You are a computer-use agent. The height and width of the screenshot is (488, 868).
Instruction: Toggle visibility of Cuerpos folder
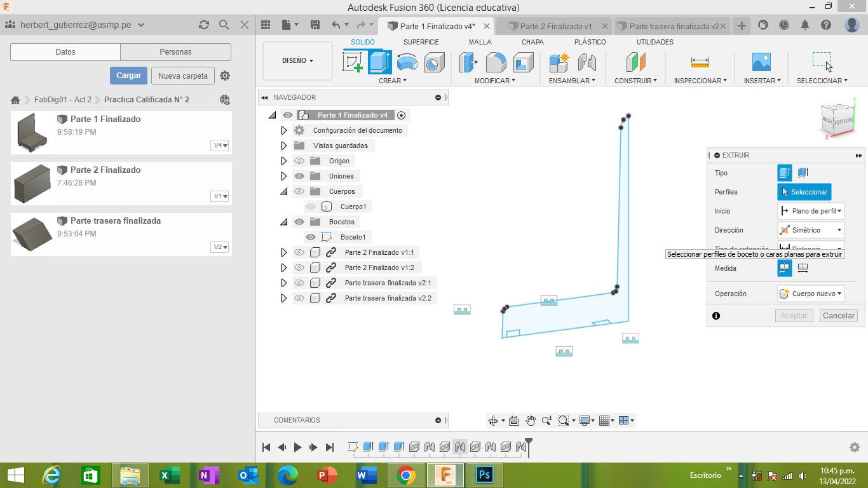click(x=299, y=191)
